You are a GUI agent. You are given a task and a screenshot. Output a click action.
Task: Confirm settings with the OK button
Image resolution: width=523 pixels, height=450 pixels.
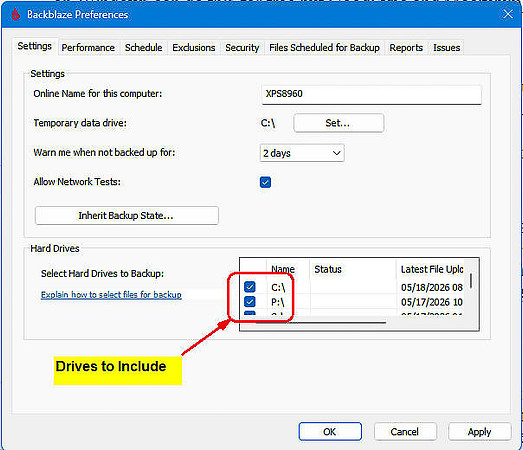coord(330,432)
